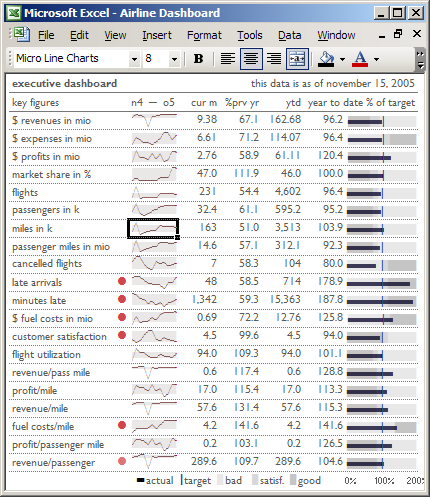Expand the font size dropdown
The image size is (430, 497).
click(x=174, y=59)
